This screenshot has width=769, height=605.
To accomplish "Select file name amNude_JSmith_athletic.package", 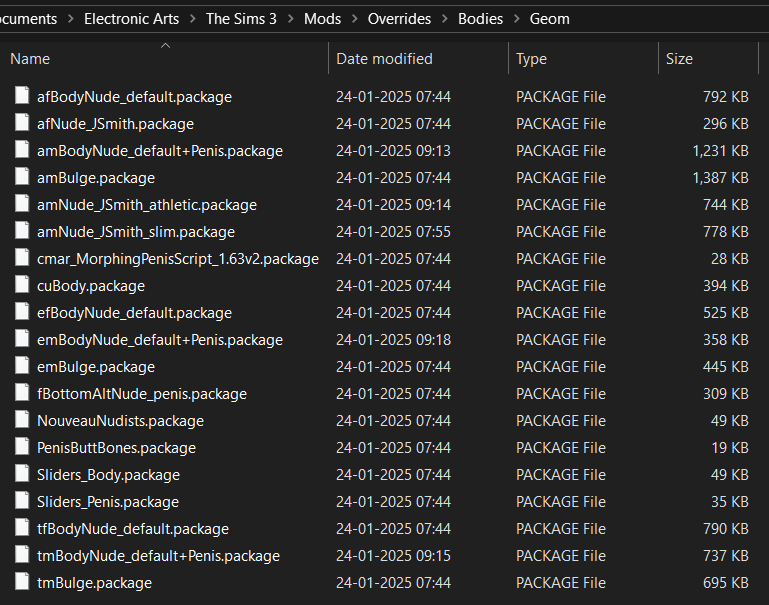I will coord(147,205).
